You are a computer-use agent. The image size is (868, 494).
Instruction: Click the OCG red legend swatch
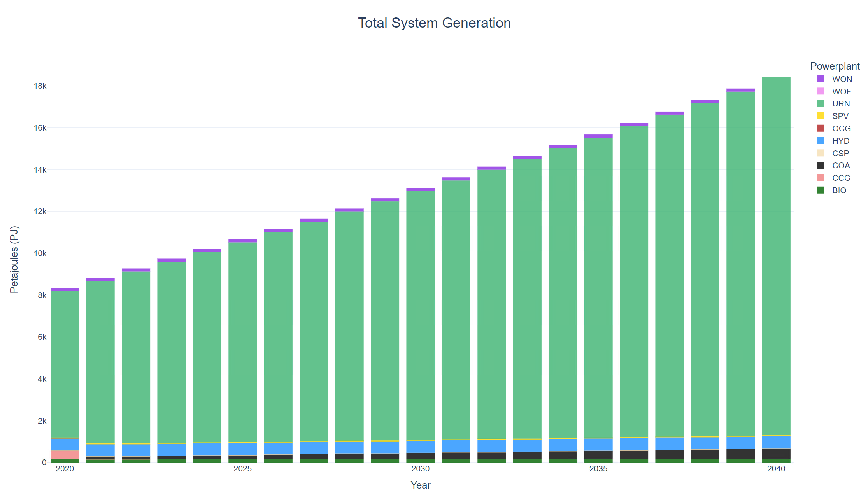821,128
